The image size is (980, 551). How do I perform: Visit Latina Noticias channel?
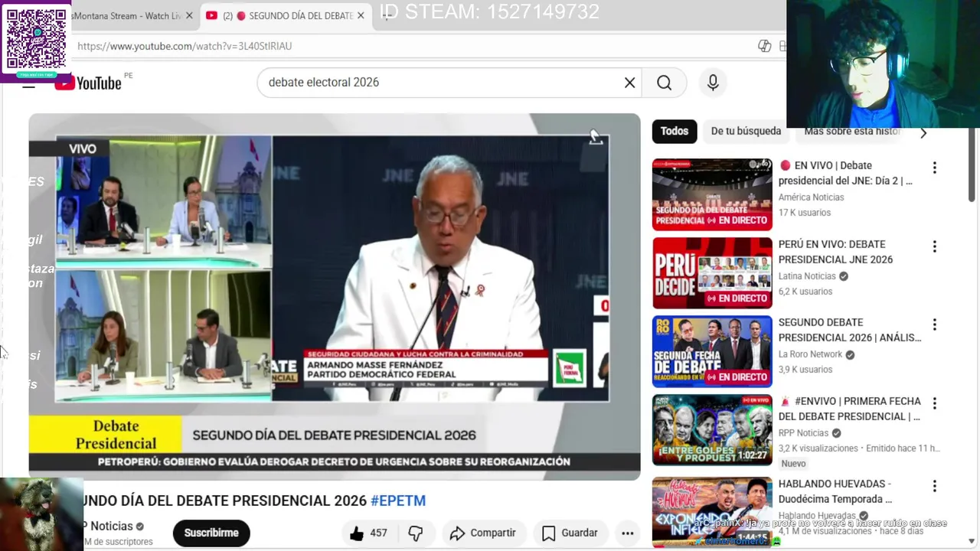coord(808,276)
